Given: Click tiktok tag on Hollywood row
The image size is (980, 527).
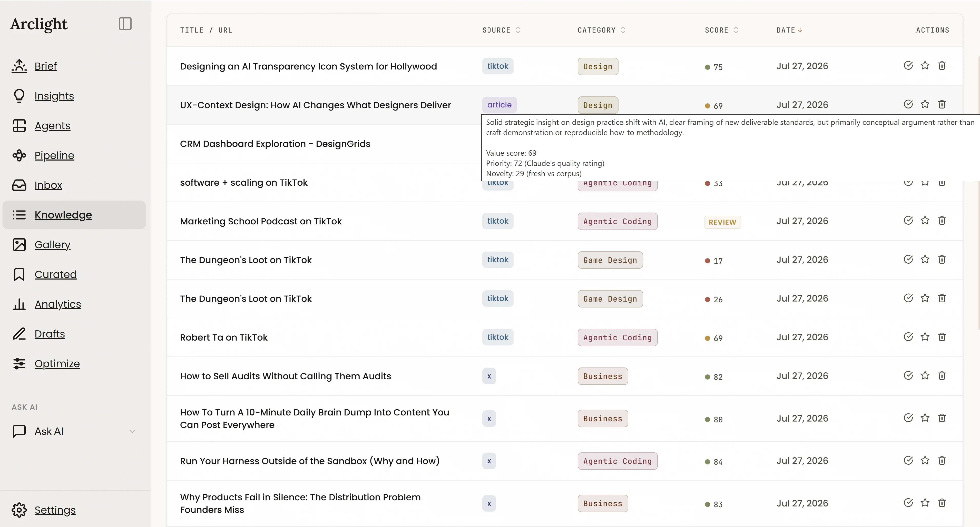Looking at the screenshot, I should [x=498, y=66].
